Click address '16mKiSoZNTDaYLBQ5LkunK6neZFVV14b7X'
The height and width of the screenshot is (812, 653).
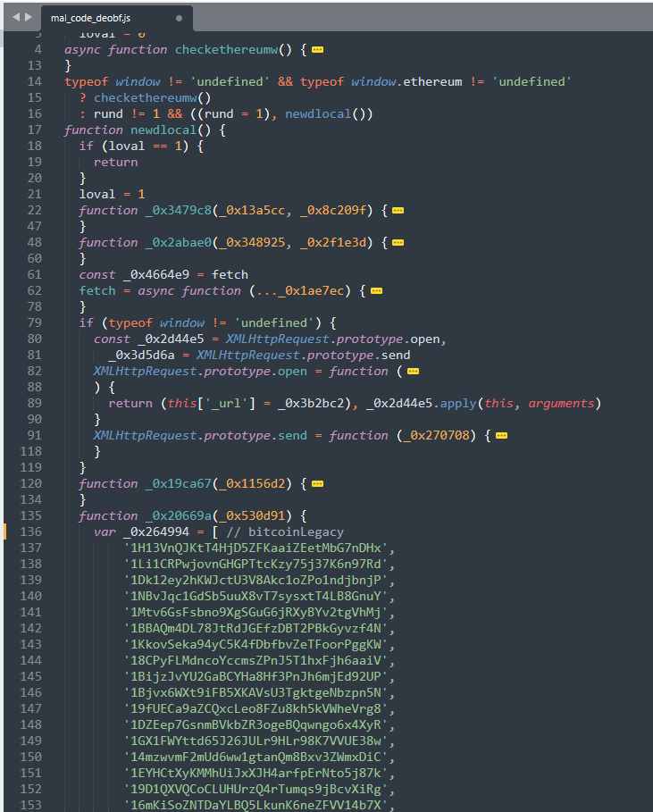[255, 805]
